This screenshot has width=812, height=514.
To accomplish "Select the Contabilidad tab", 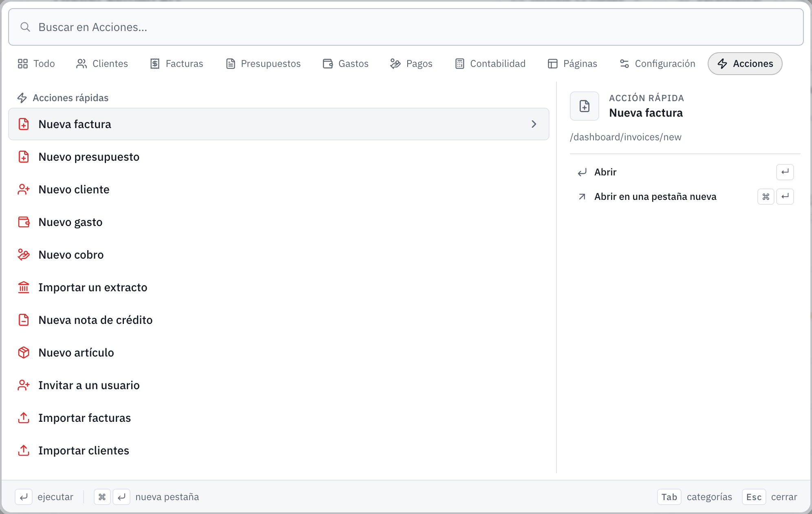I will (x=490, y=64).
